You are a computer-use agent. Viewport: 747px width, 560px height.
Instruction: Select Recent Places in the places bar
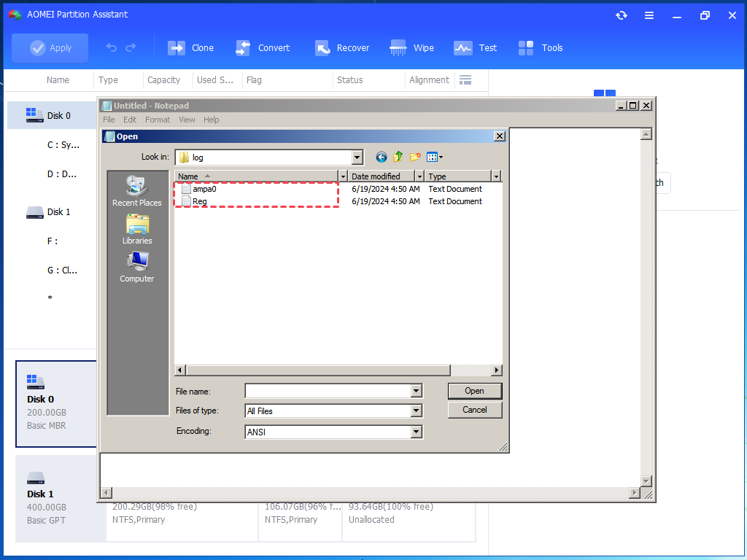click(137, 191)
